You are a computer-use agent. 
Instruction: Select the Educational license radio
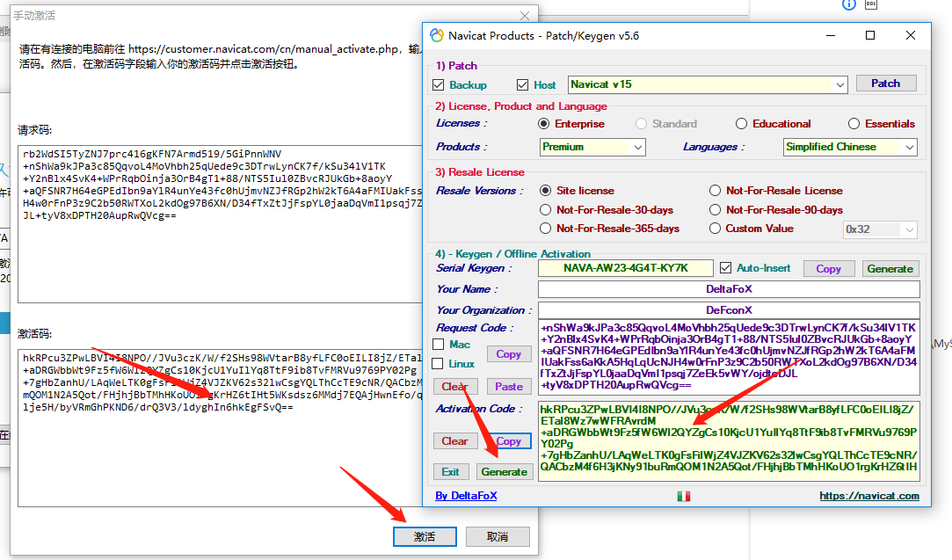click(x=741, y=124)
